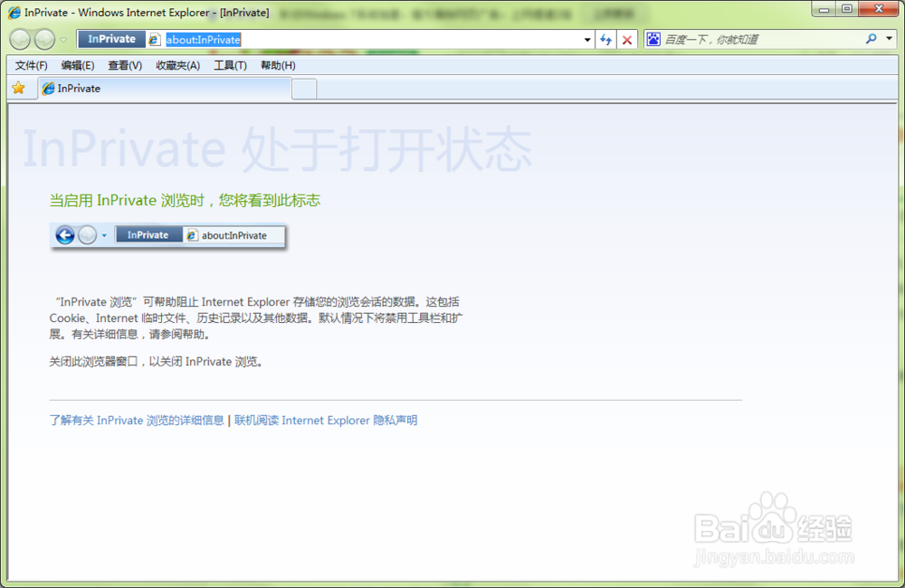Click the browser Back arrow button
The width and height of the screenshot is (905, 588).
tap(20, 39)
